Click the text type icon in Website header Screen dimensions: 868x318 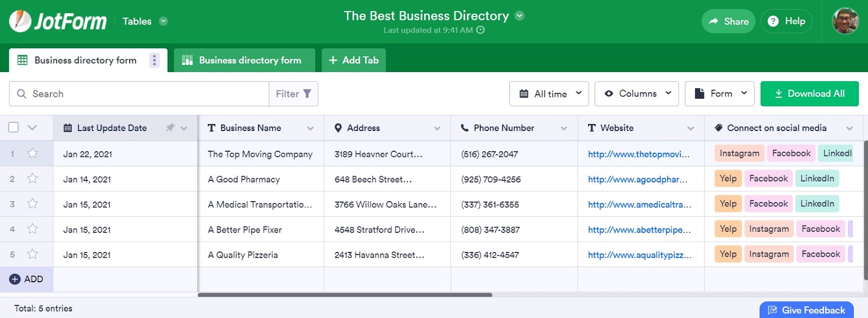(592, 128)
